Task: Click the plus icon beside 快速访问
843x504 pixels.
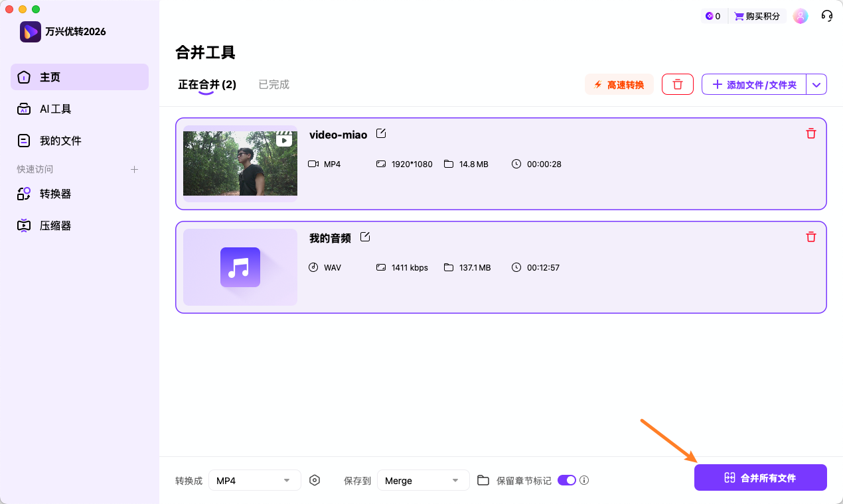Action: click(134, 169)
